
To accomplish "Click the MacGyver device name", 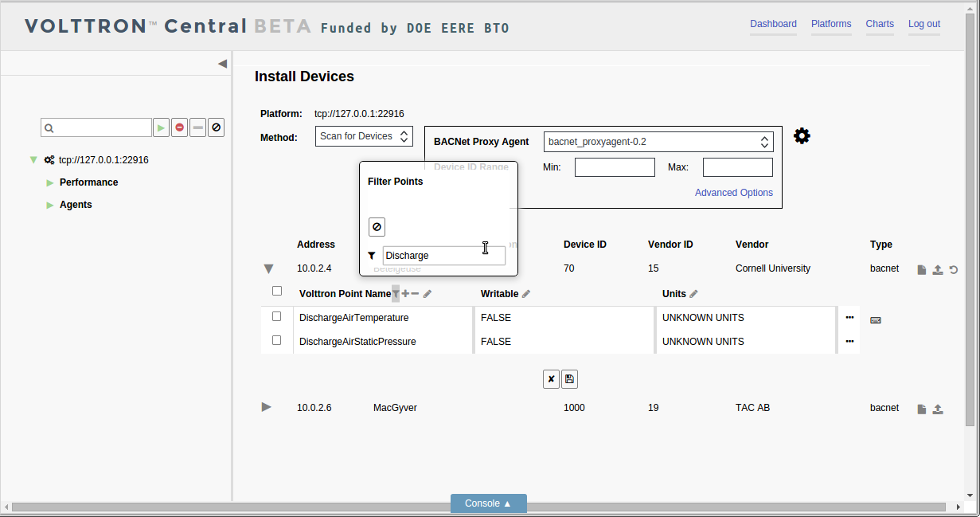I will [395, 408].
